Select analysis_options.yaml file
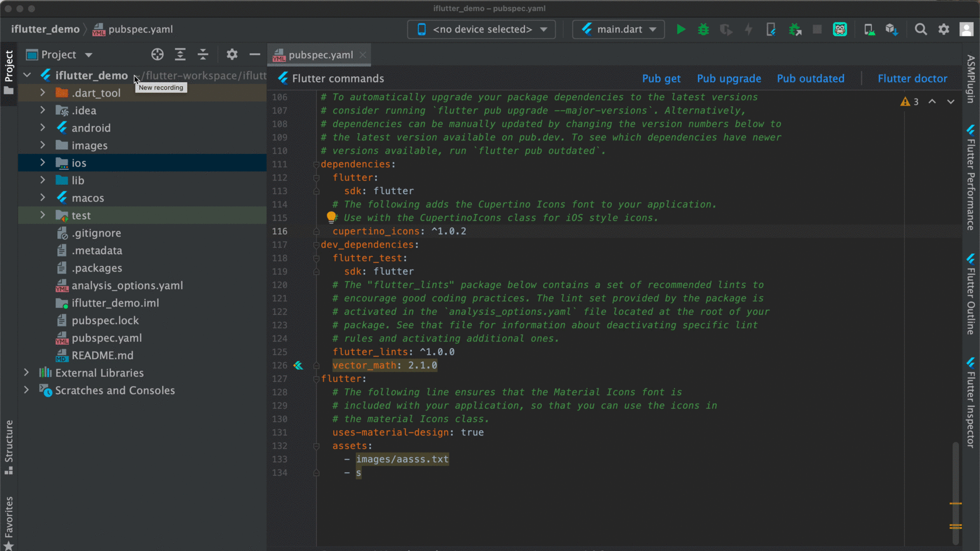 point(127,285)
